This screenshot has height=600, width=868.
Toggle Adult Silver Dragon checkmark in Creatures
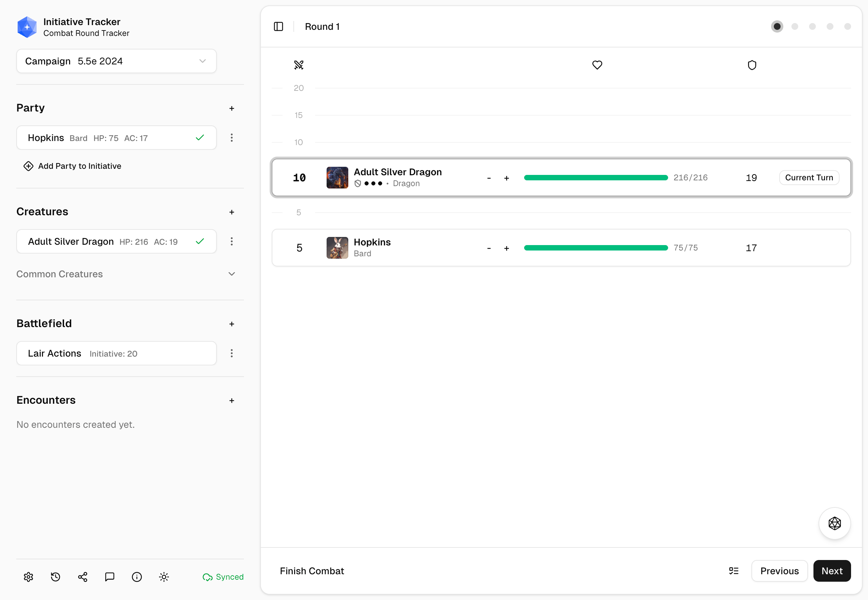click(x=200, y=241)
